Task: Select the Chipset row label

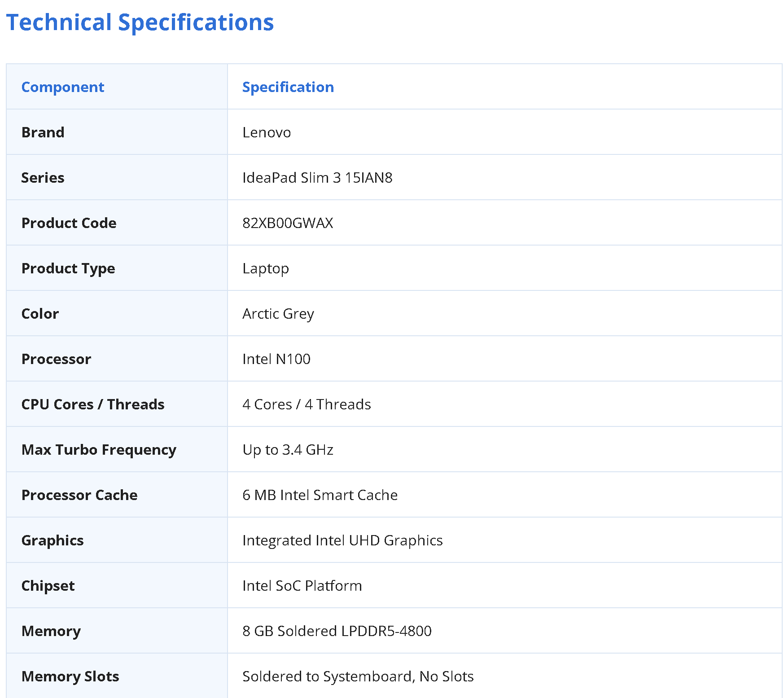Action: click(x=48, y=586)
